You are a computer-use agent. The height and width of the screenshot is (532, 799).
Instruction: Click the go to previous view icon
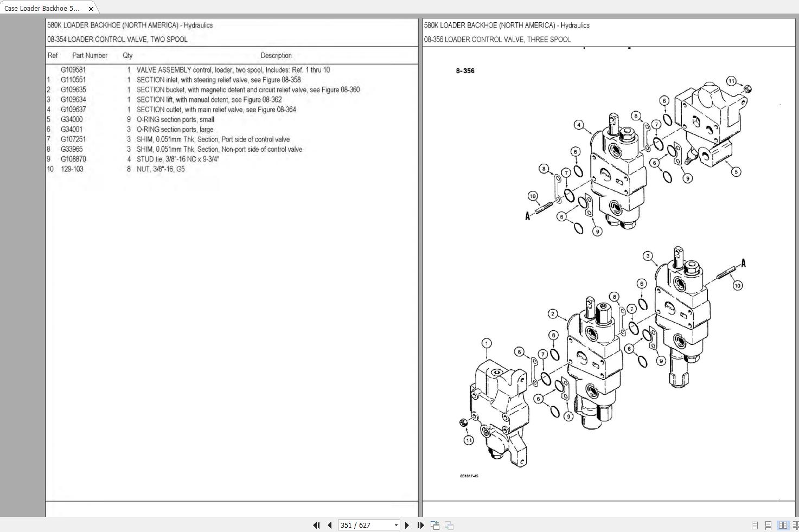click(x=435, y=525)
